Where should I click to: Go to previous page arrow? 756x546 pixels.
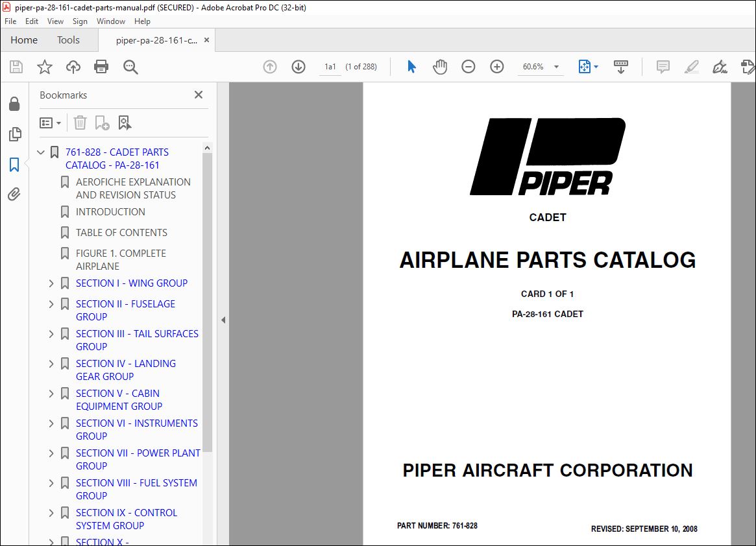coord(270,67)
